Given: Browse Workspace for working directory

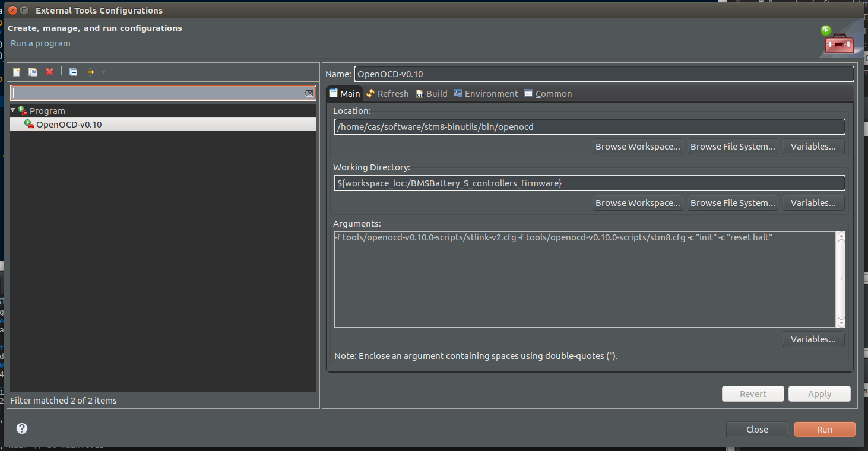Looking at the screenshot, I should point(638,203).
